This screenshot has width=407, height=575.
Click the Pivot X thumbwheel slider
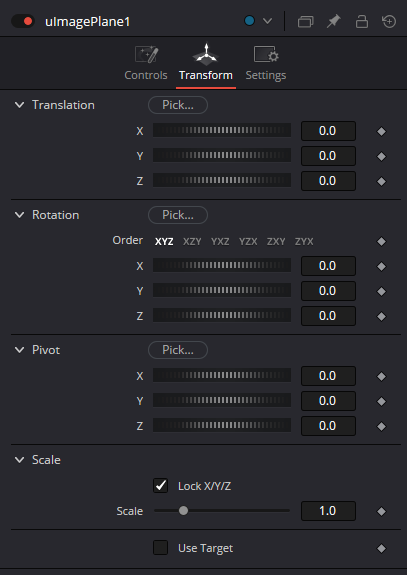(x=222, y=376)
